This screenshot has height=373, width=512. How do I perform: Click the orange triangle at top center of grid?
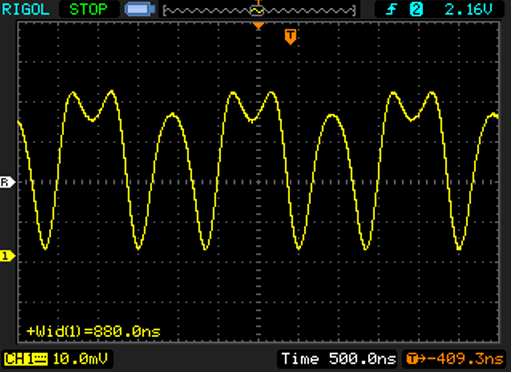pyautogui.click(x=258, y=26)
